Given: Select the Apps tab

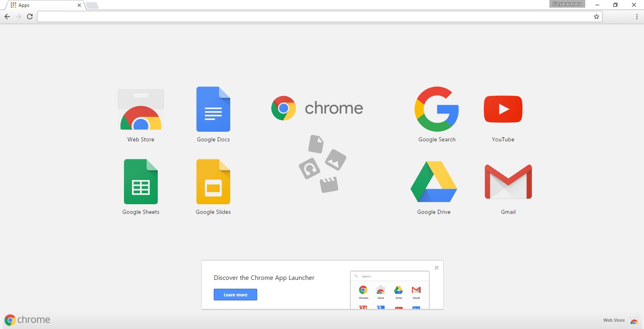Looking at the screenshot, I should point(44,5).
